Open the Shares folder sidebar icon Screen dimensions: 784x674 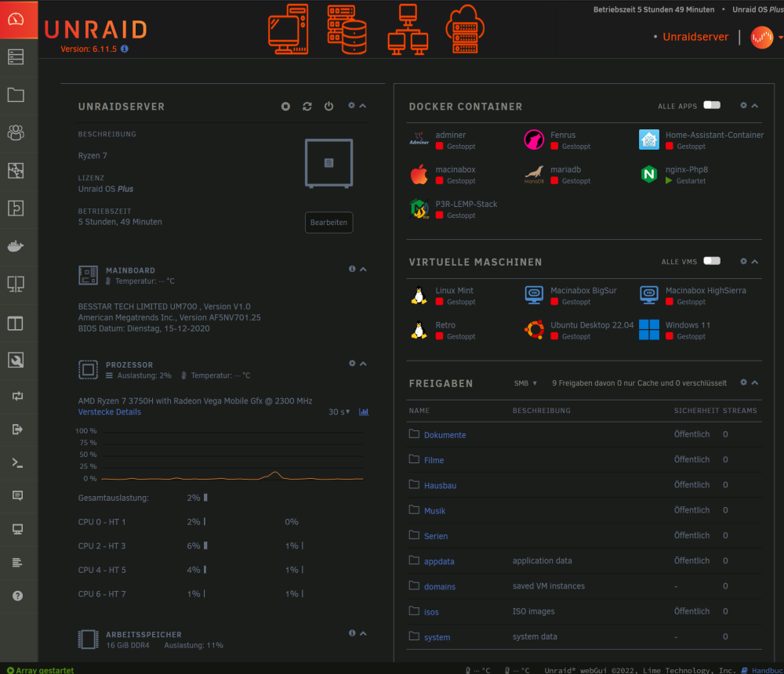[16, 95]
